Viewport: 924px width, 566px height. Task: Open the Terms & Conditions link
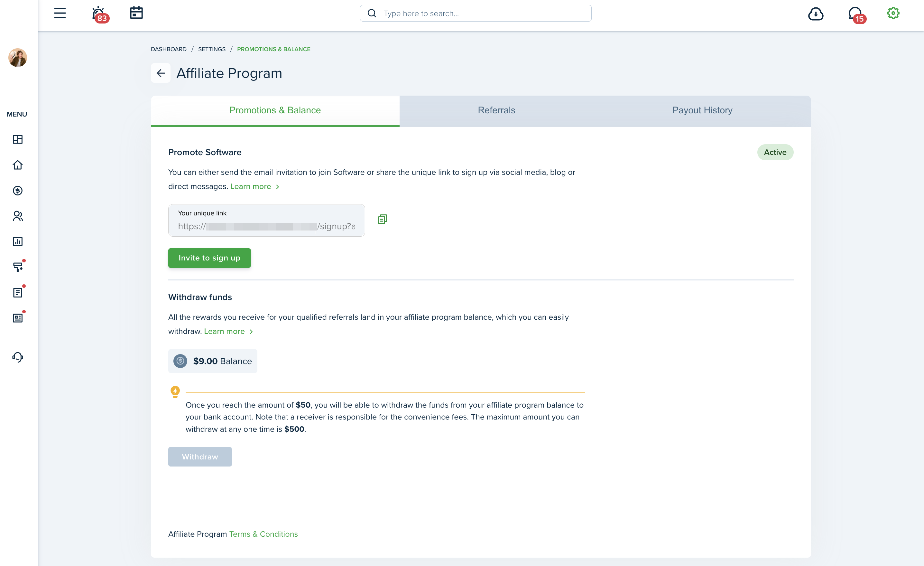coord(263,534)
